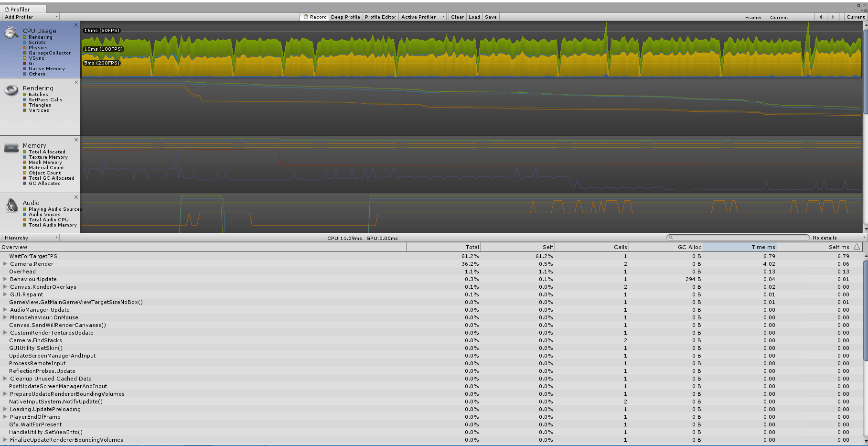Screen dimensions: 868x446
Task: Select the Rendering profiler icon
Action: pos(11,90)
